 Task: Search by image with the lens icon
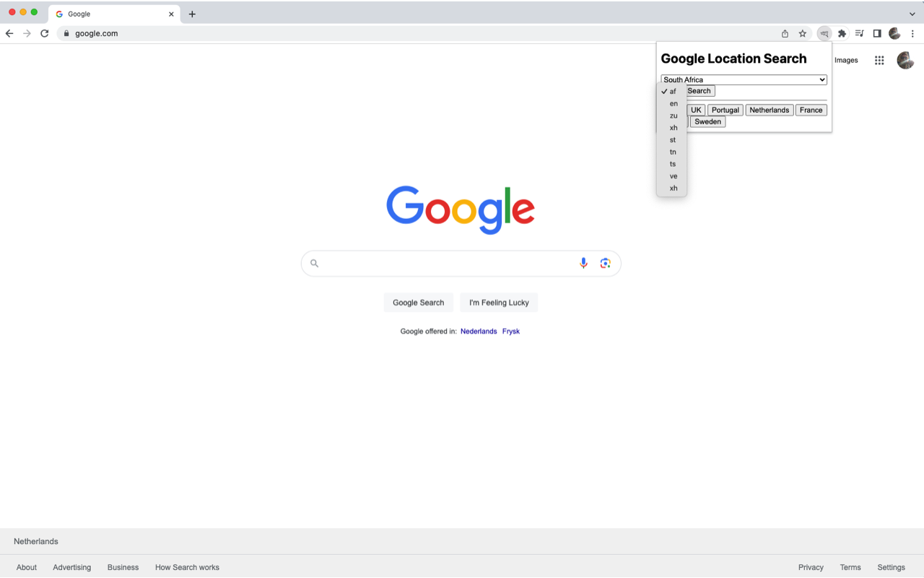(605, 263)
